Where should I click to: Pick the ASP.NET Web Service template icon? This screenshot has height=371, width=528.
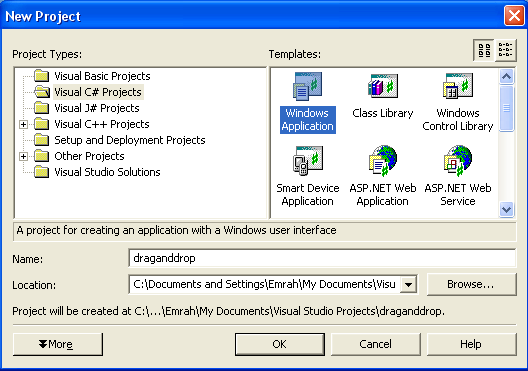coord(458,161)
